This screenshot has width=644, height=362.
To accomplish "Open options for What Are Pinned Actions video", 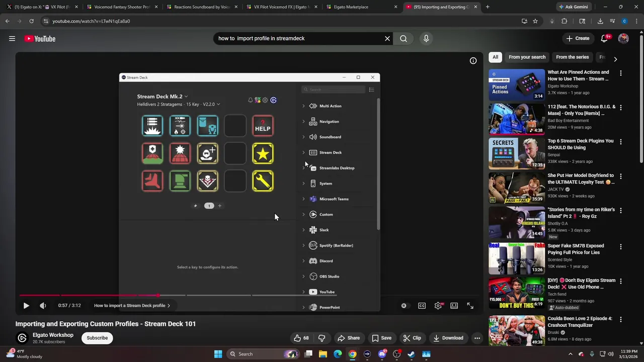I will (x=620, y=73).
